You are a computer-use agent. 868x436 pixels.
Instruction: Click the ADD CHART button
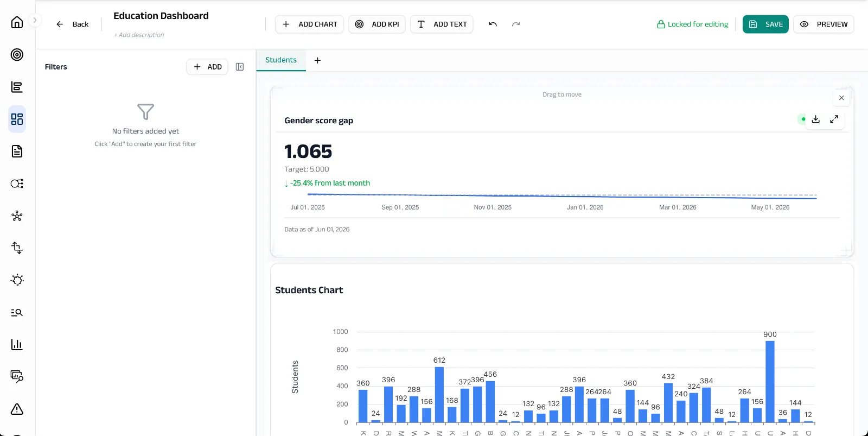tap(309, 24)
